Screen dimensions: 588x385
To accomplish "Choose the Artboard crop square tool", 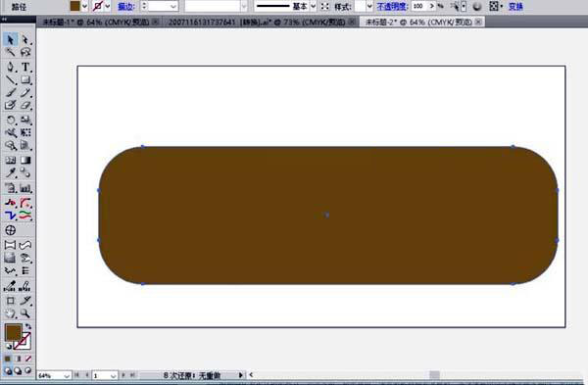I will [10, 301].
